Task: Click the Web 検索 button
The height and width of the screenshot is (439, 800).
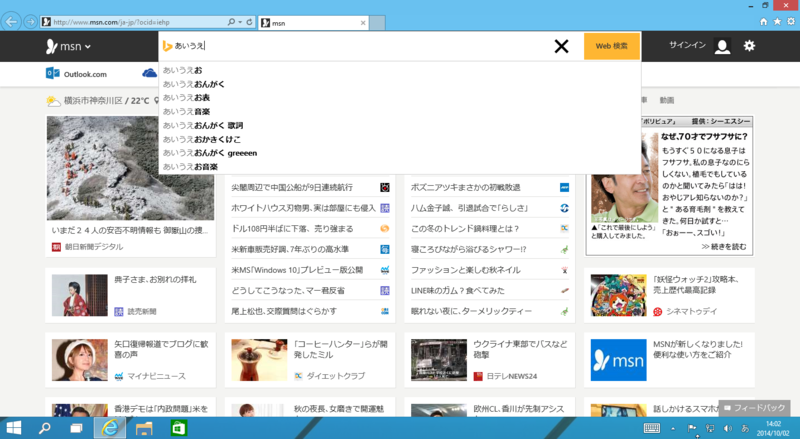Action: point(611,46)
